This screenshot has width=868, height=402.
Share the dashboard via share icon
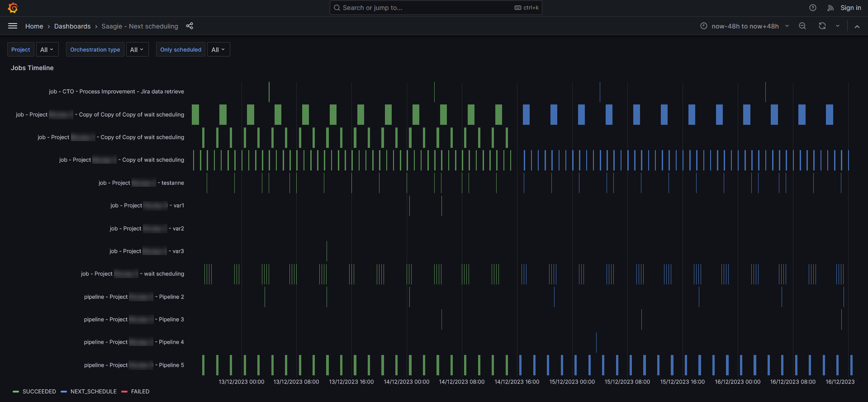click(x=190, y=26)
